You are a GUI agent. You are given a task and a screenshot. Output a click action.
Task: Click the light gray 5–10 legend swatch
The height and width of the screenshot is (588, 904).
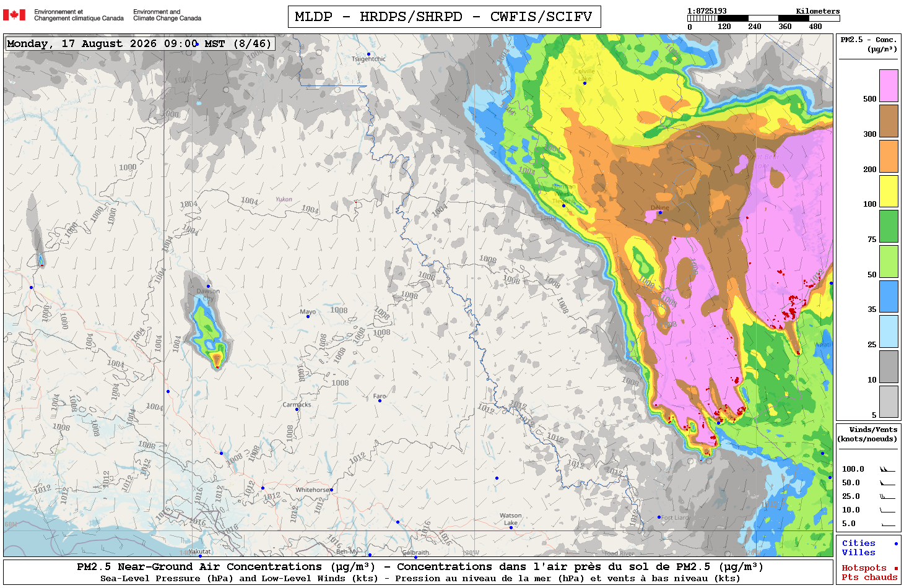pyautogui.click(x=889, y=402)
